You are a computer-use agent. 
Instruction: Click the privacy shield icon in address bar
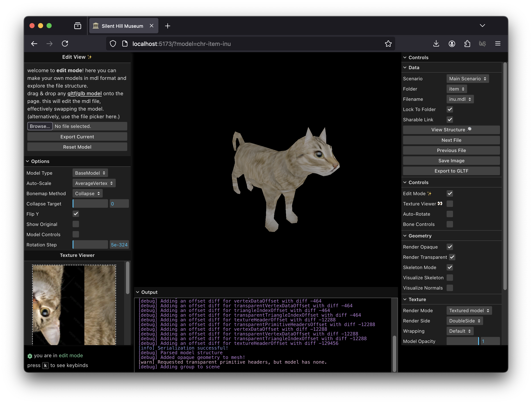[113, 44]
